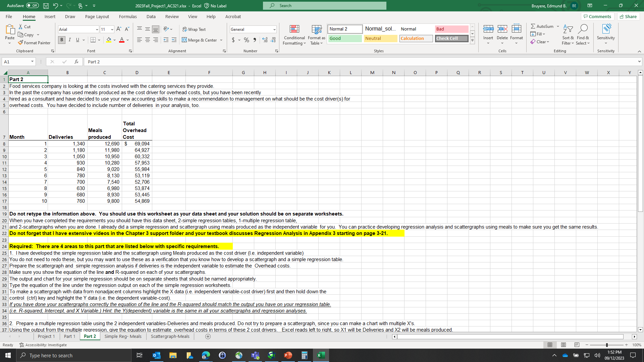This screenshot has height=362, width=644.
Task: Switch to Page Layout view in the status bar
Action: [x=563, y=345]
